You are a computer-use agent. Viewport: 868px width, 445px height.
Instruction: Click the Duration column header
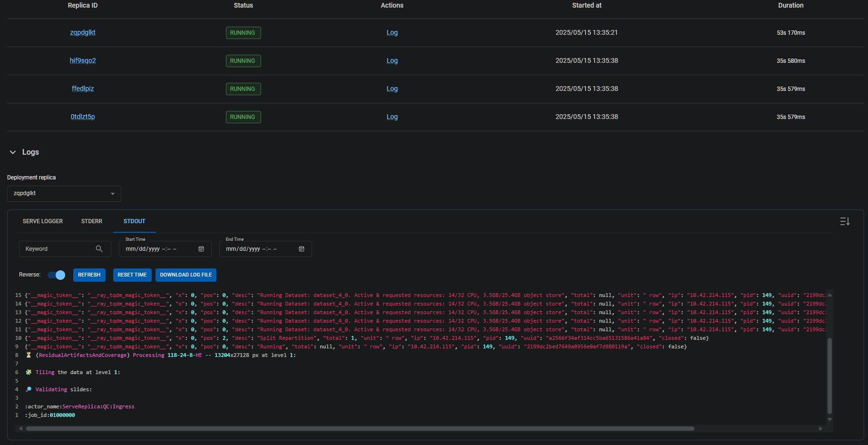pos(790,5)
